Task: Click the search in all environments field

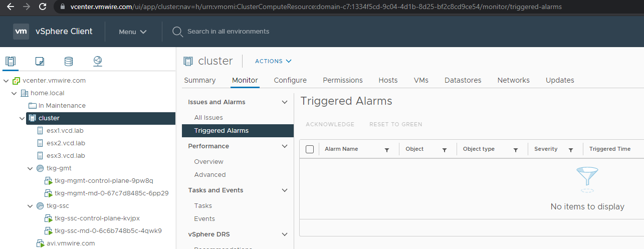Action: tap(228, 32)
